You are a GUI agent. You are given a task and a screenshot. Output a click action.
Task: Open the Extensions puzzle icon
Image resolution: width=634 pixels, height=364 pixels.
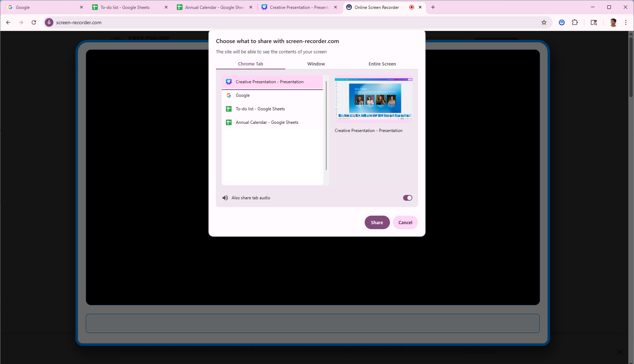575,22
